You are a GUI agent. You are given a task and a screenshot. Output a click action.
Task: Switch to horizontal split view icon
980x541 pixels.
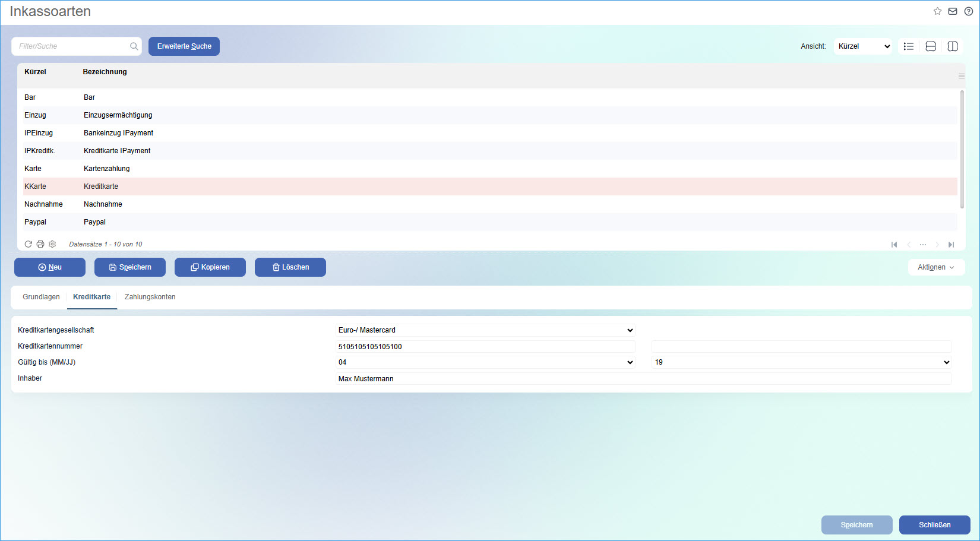tap(931, 46)
